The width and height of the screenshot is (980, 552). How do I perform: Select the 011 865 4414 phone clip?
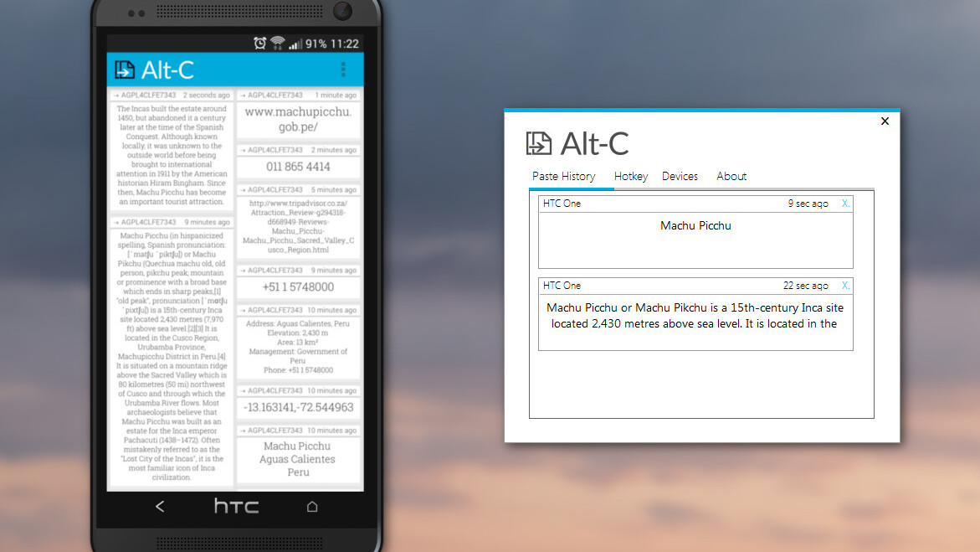(x=298, y=167)
